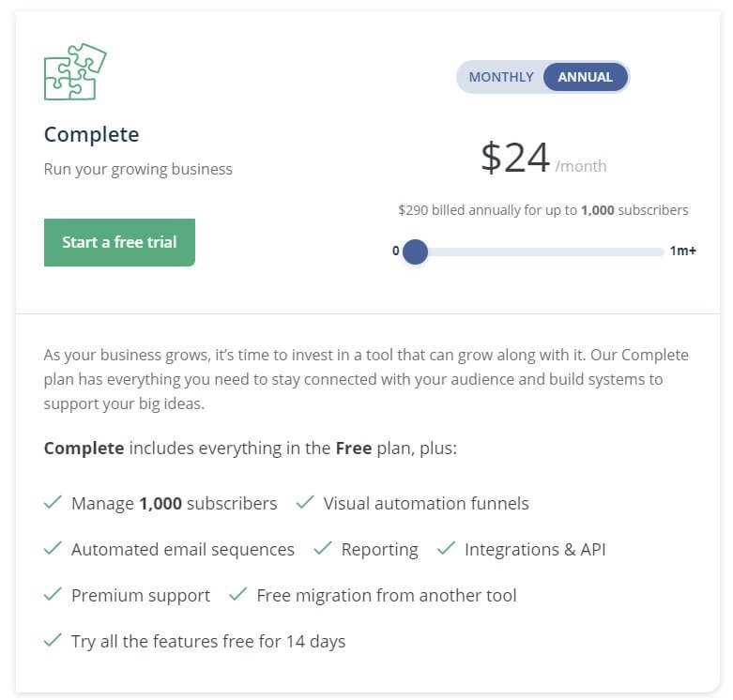Click checkmark beside Manage 1,000 subscribers
733x700 pixels.
(53, 502)
